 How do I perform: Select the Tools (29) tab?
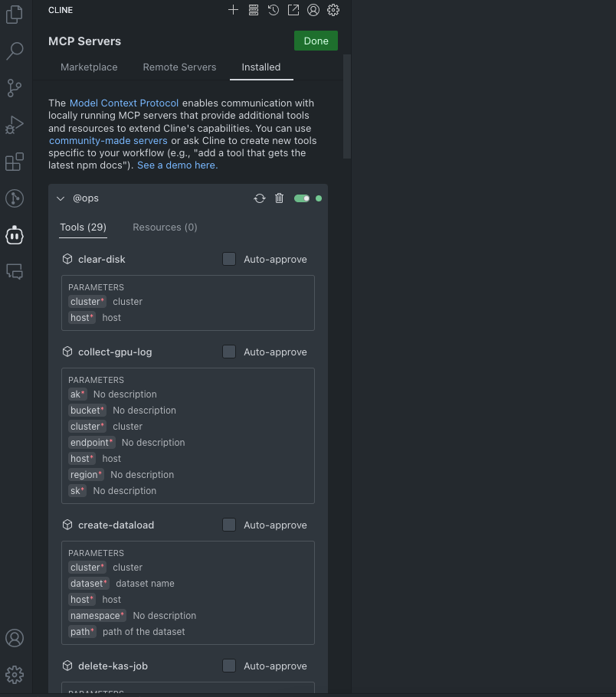point(84,227)
